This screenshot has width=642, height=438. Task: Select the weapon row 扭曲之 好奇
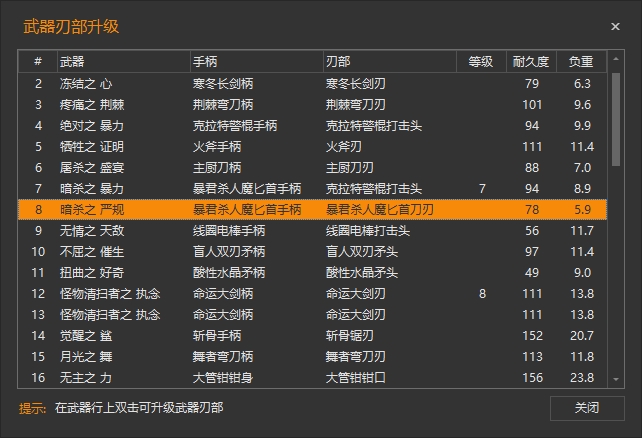[x=312, y=273]
